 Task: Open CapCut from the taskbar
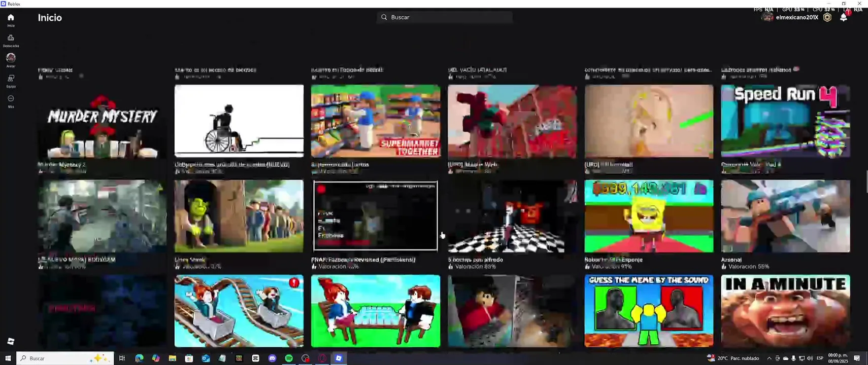[x=255, y=358]
